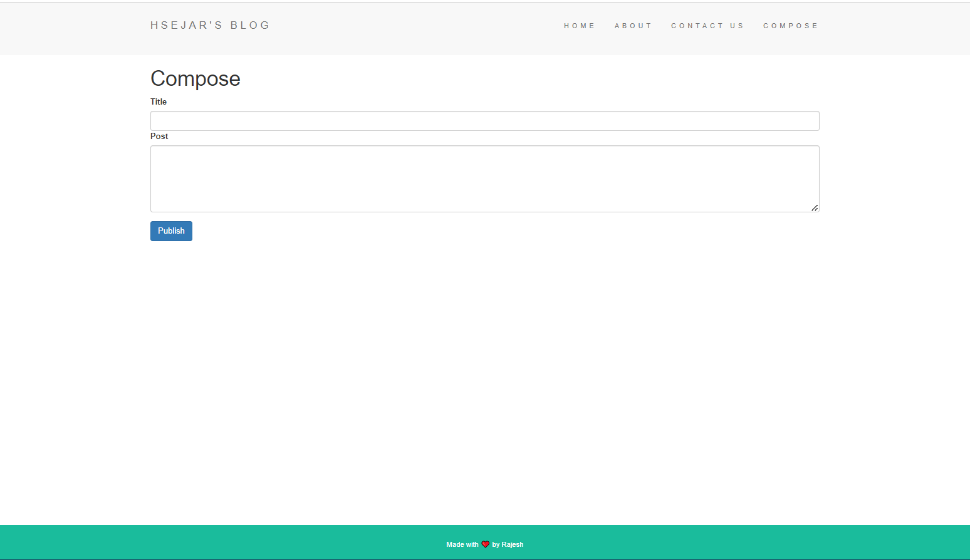Click the Post textarea resize handle
Image resolution: width=970 pixels, height=560 pixels.
coord(815,207)
